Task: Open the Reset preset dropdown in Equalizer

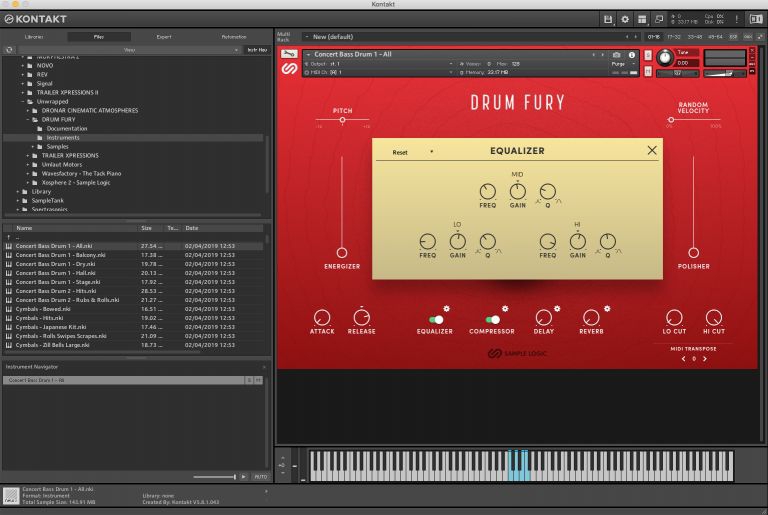Action: pos(412,152)
